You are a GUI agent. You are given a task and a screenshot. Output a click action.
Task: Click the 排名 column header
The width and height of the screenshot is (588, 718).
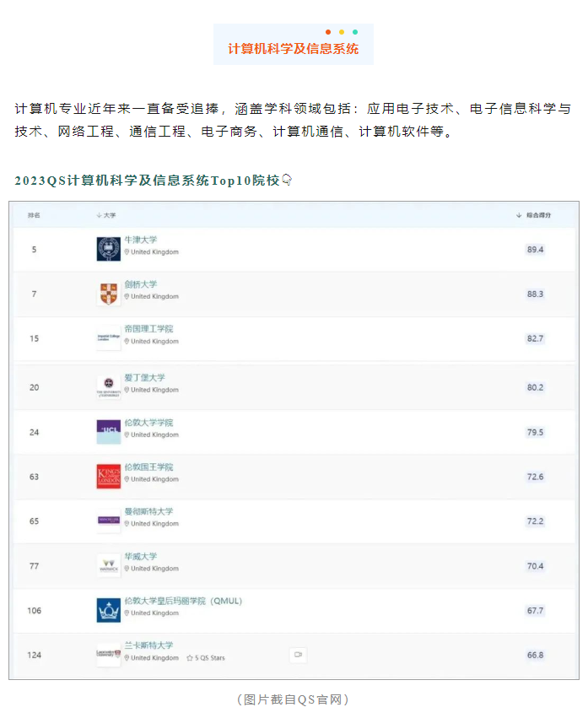click(34, 215)
